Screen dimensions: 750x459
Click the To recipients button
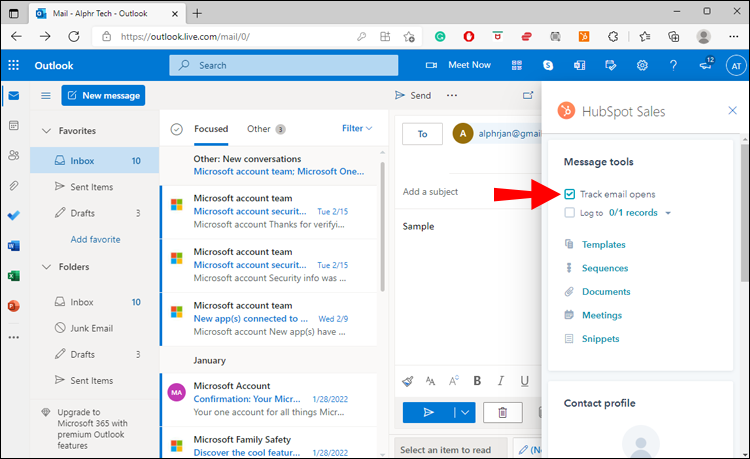[422, 134]
